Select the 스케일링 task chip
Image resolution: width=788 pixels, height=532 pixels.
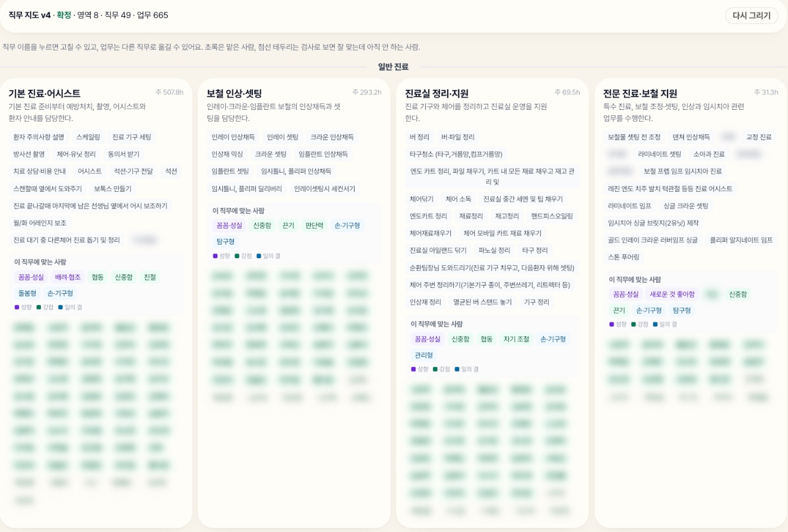point(88,137)
